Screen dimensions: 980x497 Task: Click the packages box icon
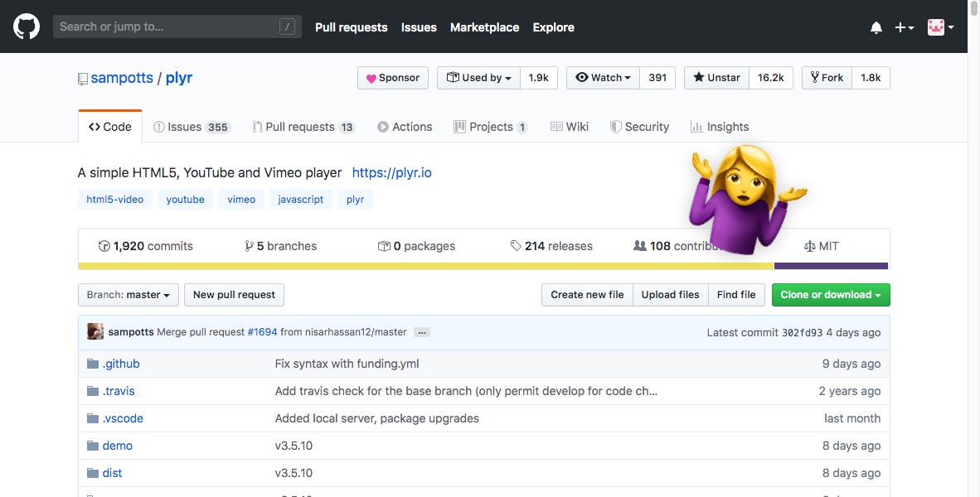[385, 245]
